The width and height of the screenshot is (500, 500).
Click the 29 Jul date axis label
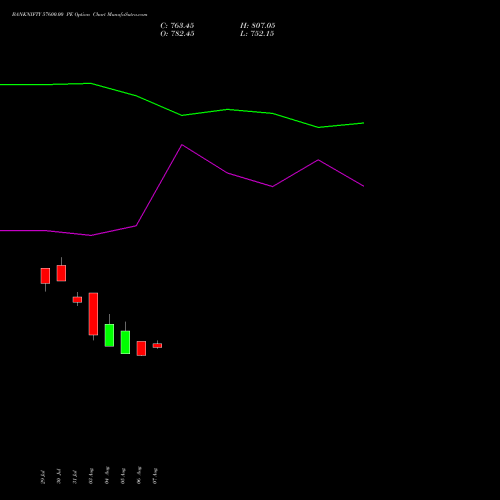[x=43, y=477]
